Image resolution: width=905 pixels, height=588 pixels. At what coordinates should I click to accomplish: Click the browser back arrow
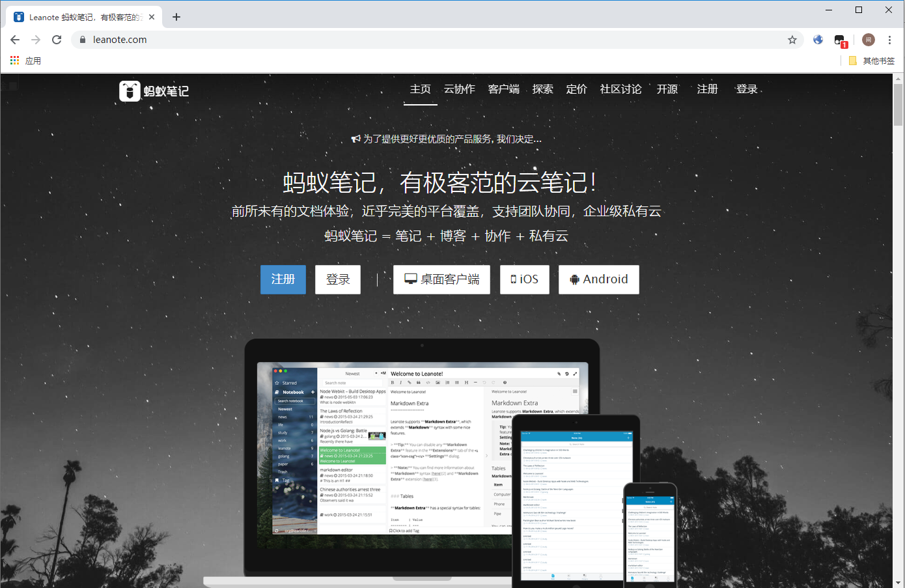click(15, 40)
